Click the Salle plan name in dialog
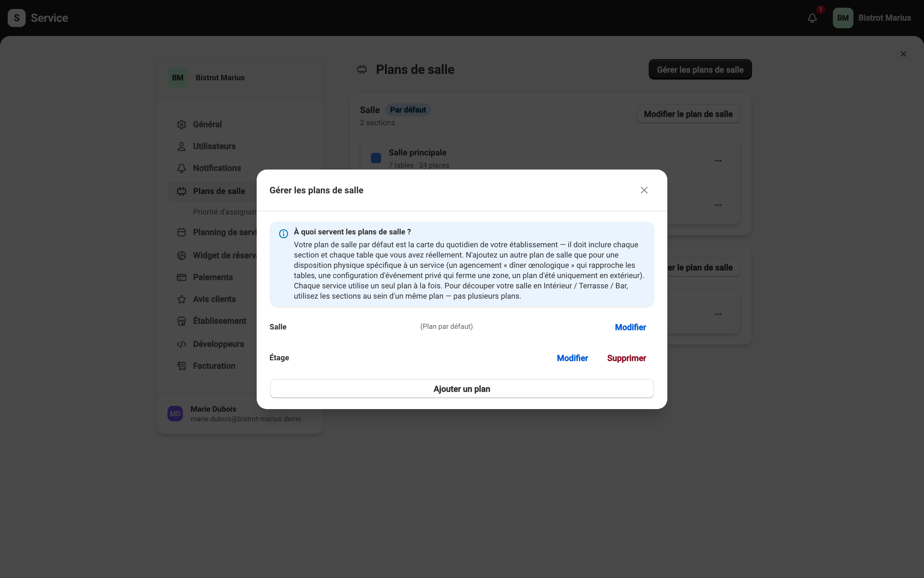This screenshot has height=578, width=924. coord(278,327)
